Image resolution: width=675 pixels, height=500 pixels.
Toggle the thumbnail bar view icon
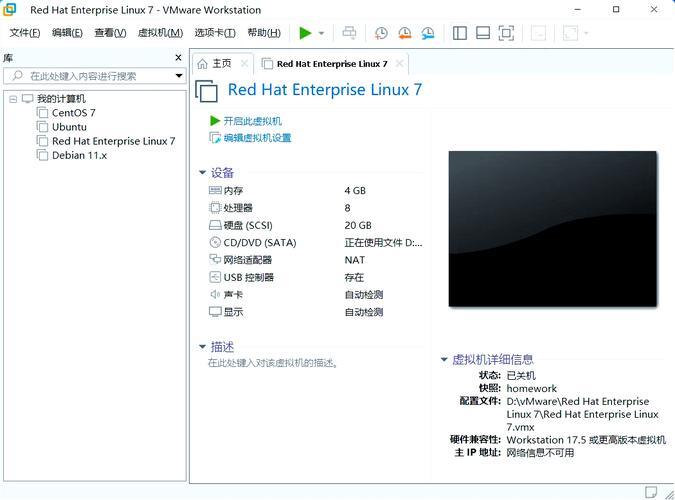pos(483,33)
